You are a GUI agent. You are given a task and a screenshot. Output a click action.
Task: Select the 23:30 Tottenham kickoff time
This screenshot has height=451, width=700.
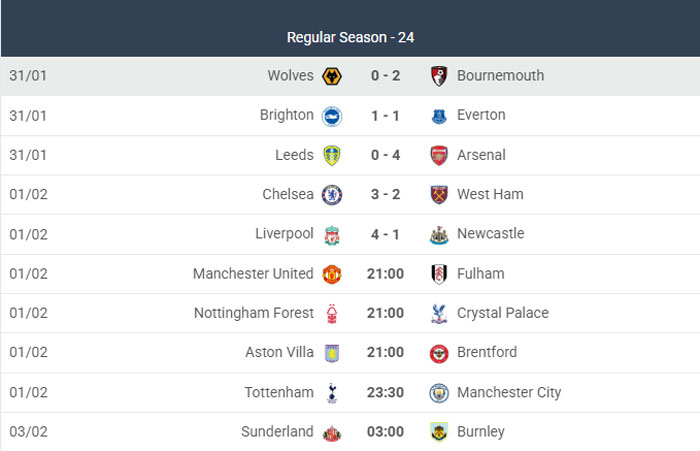pyautogui.click(x=385, y=393)
